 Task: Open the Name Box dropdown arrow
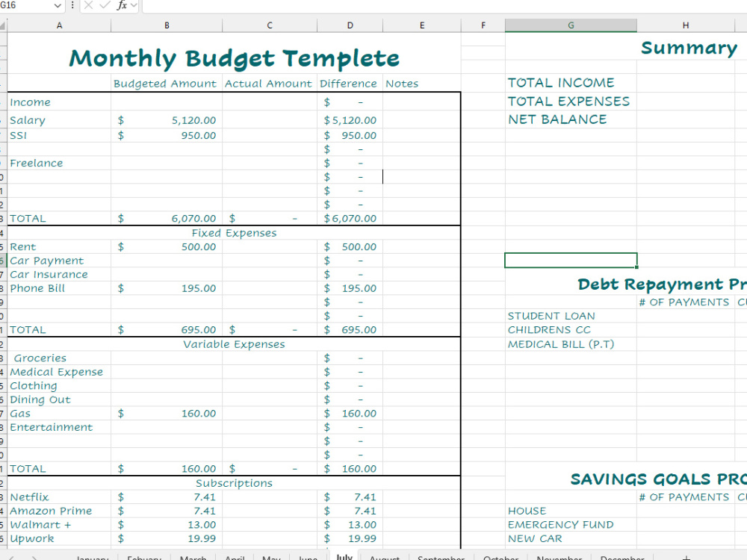[58, 6]
